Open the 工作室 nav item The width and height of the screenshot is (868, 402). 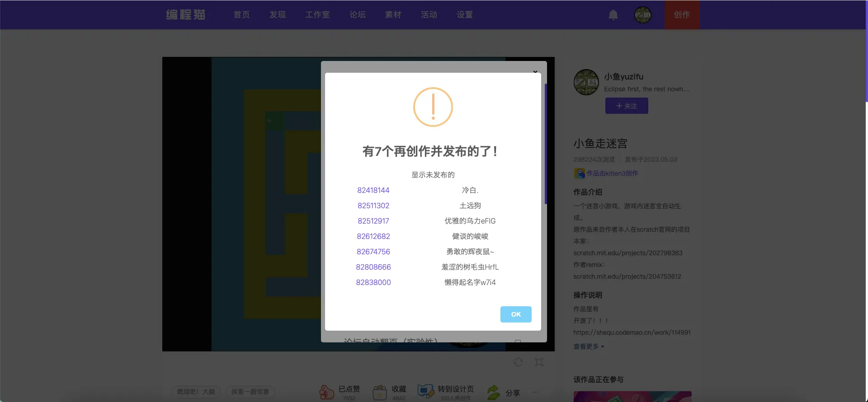click(317, 15)
